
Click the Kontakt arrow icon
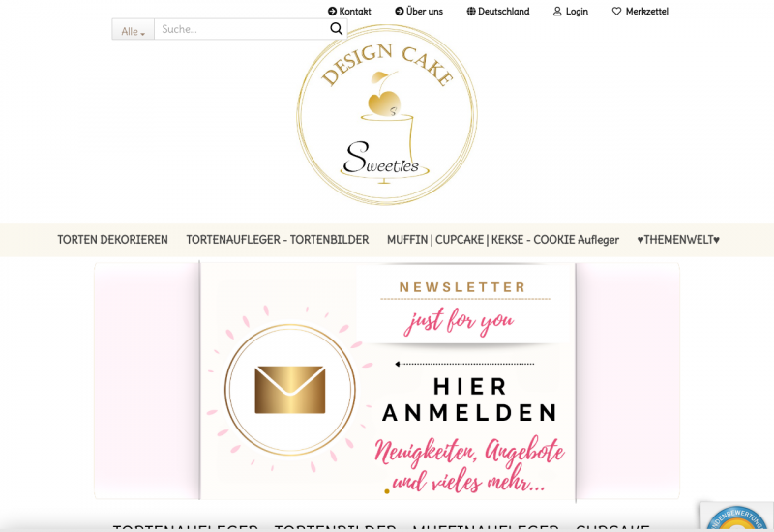pyautogui.click(x=332, y=12)
